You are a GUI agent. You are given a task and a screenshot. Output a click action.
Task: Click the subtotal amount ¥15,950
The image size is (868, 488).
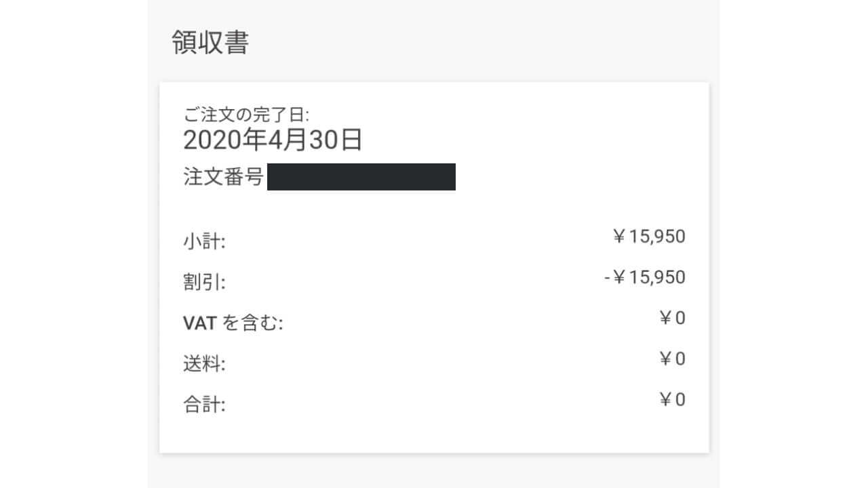click(649, 237)
